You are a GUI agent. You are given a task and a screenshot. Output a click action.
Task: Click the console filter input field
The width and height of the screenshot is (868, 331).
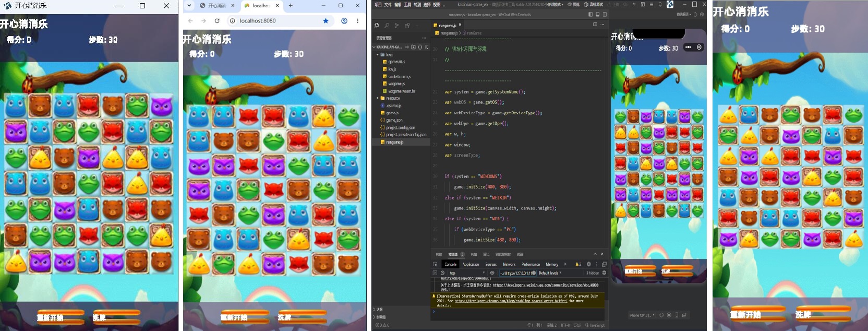point(517,273)
